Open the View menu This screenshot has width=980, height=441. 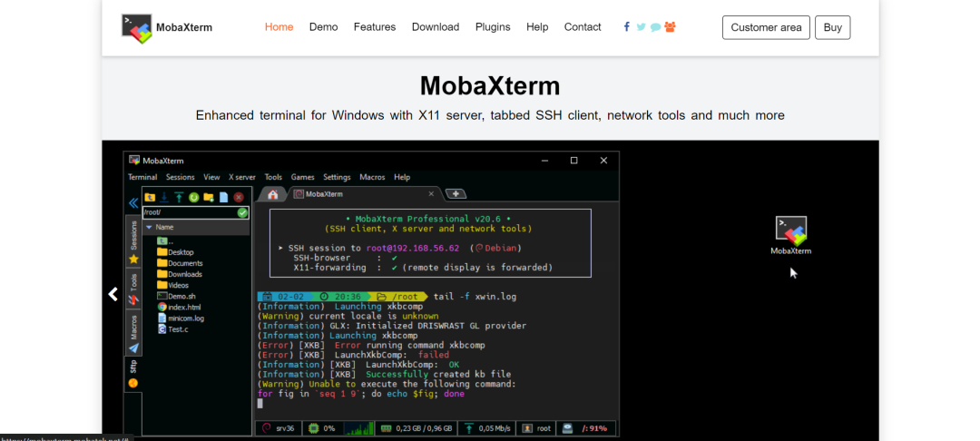coord(211,178)
